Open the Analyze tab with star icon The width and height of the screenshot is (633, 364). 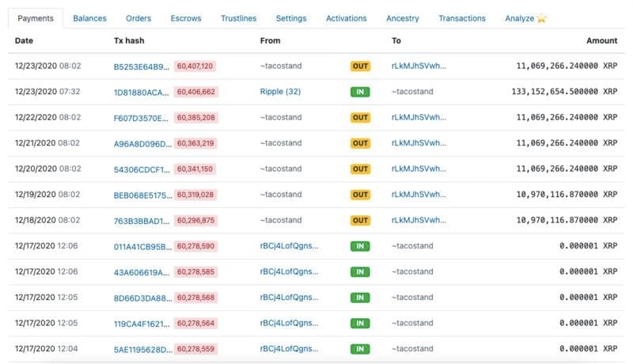[525, 18]
